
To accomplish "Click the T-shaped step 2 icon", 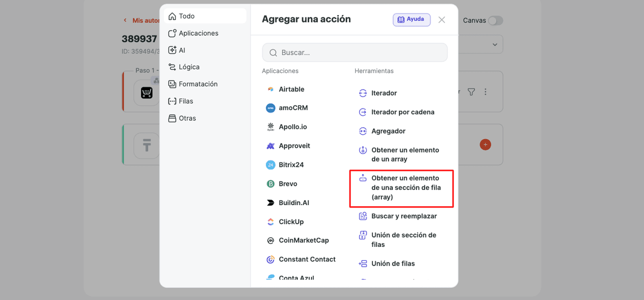I will pyautogui.click(x=147, y=145).
